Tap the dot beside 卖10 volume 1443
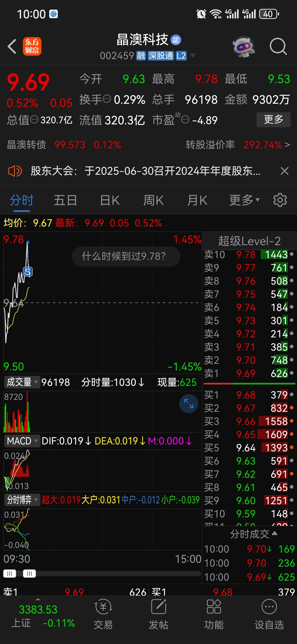The width and height of the screenshot is (297, 644). [x=292, y=254]
